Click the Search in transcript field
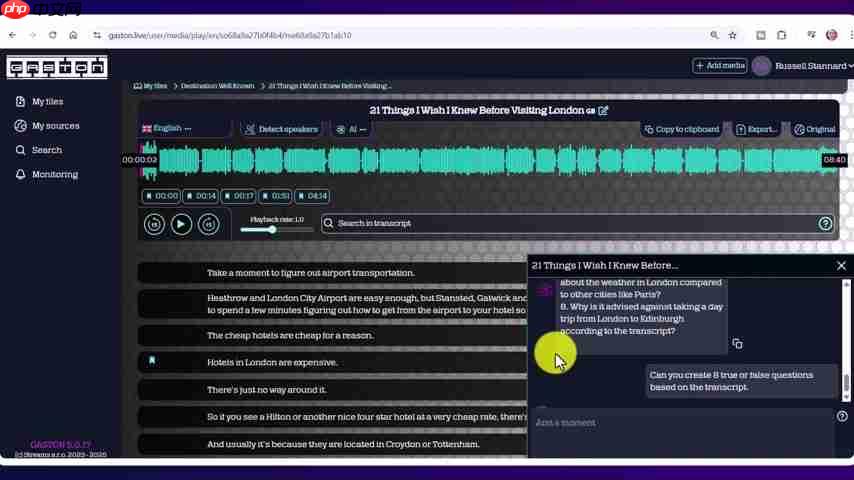This screenshot has width=854, height=480. 577,223
